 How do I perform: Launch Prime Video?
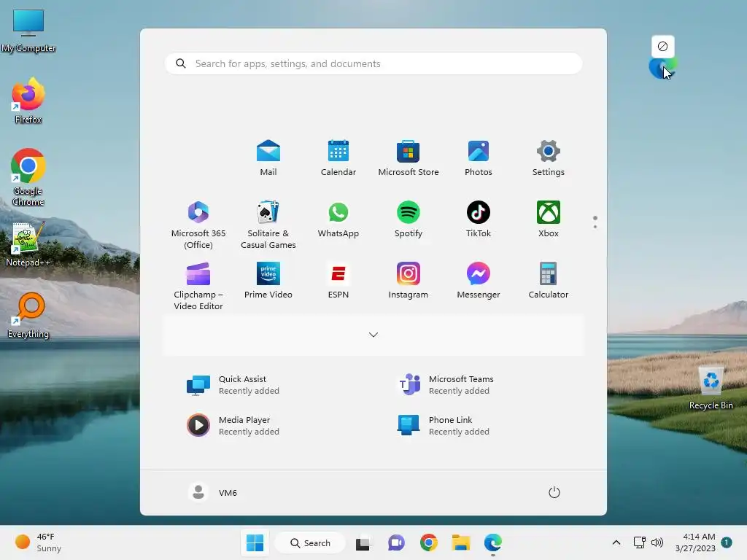[x=268, y=281]
